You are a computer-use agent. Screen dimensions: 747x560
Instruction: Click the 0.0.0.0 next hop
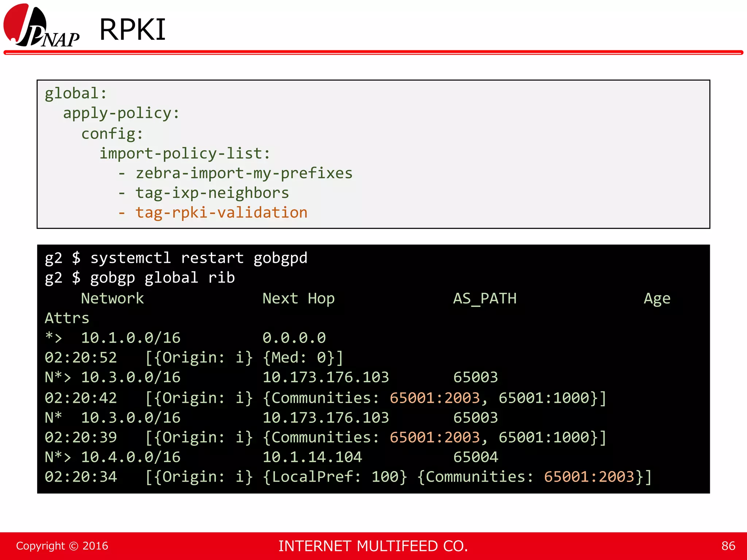tap(294, 338)
